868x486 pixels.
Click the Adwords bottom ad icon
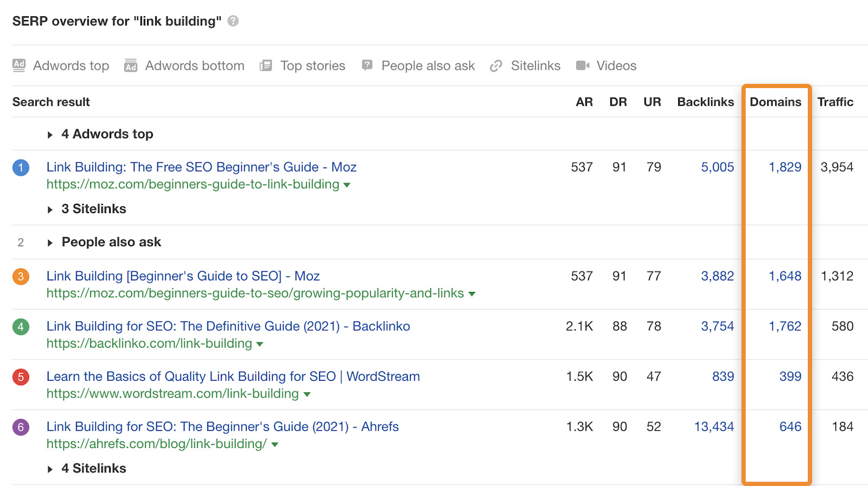coord(131,66)
